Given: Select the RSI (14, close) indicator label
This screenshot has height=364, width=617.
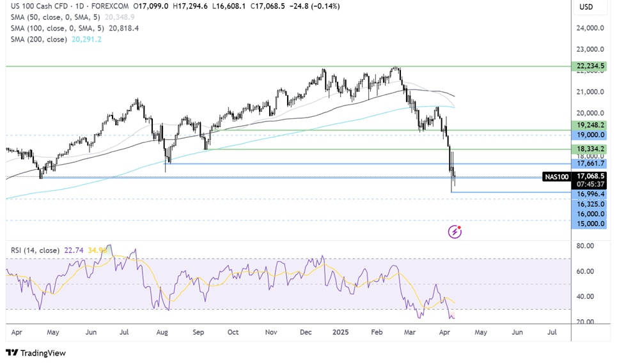Looking at the screenshot, I should (35, 250).
